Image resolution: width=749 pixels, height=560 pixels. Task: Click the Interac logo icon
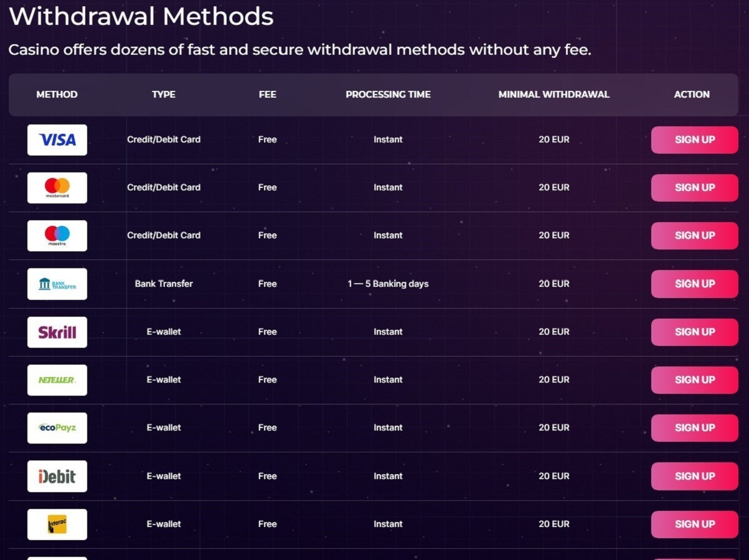57,525
